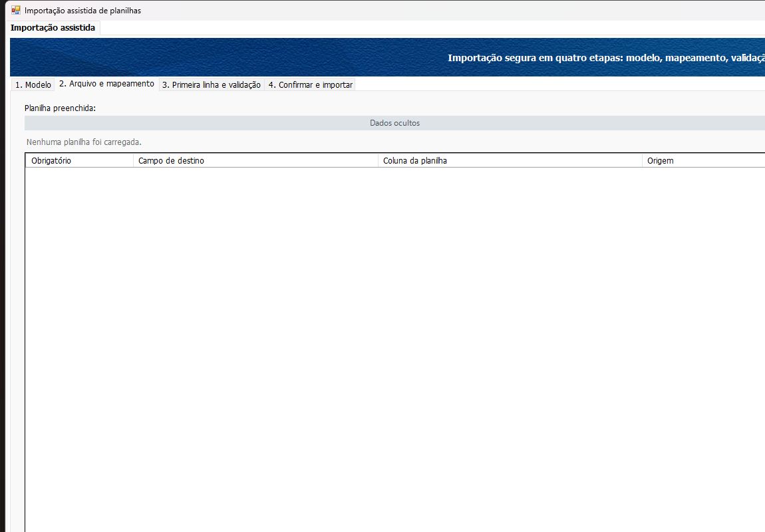Select the "Importação assistida" top tab

53,28
